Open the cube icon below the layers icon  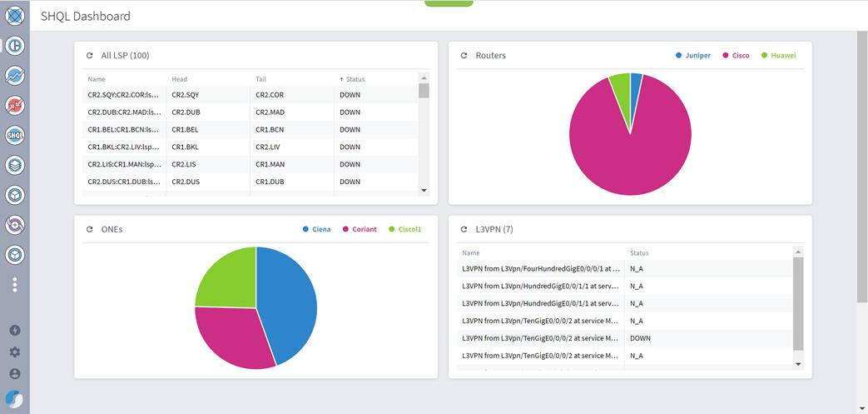coord(15,195)
